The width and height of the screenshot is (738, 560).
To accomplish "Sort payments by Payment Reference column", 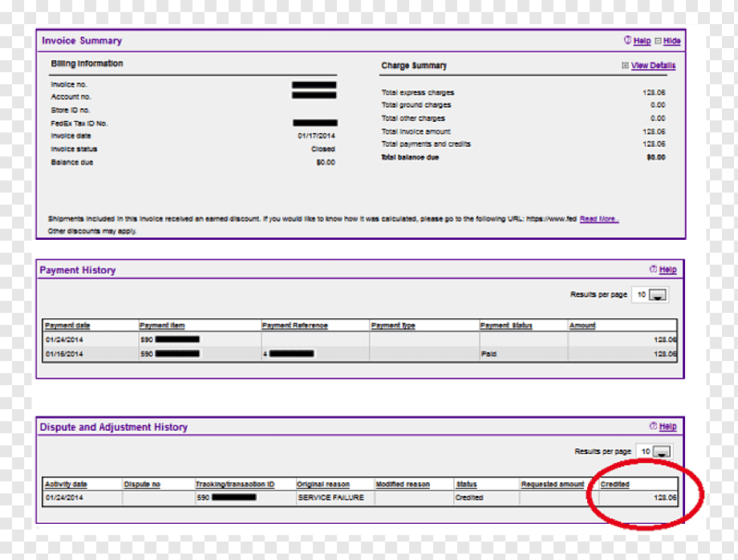I will coord(294,325).
